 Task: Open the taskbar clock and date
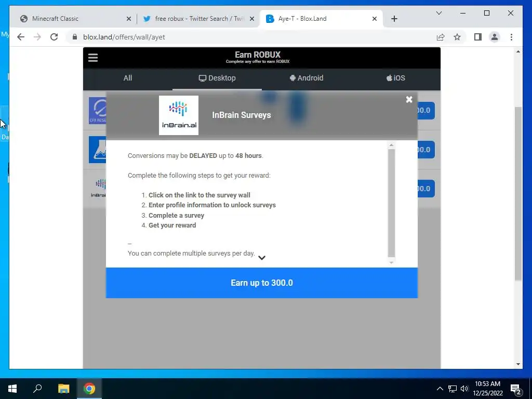tap(487, 389)
